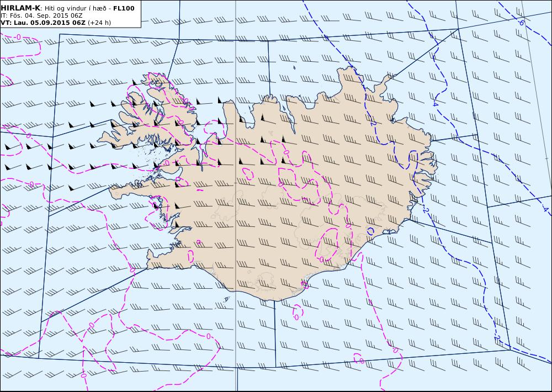Click the "(+24 h)" forecast offset text
Screen dimensions: 552x392
click(99, 23)
